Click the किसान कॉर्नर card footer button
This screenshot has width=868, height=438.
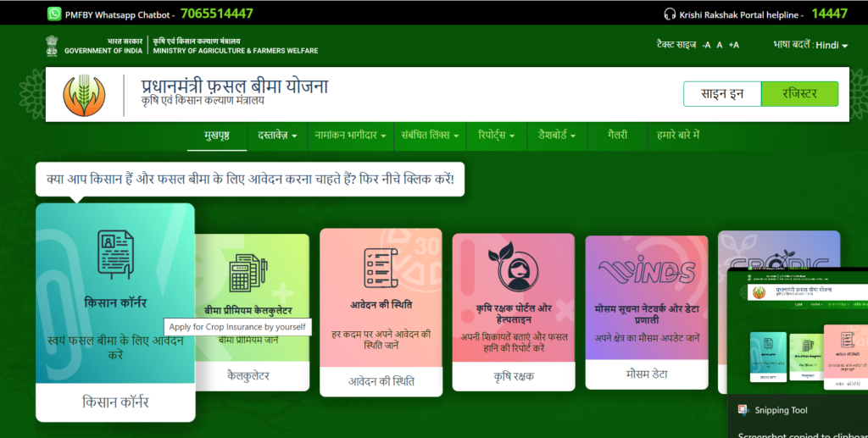[115, 402]
